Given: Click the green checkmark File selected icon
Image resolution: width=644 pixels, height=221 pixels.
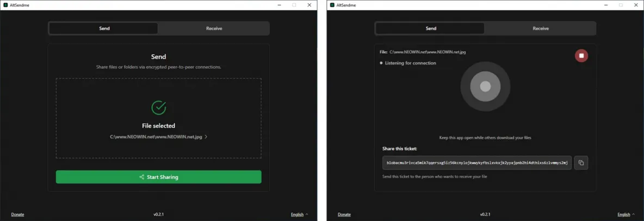Looking at the screenshot, I should (x=158, y=108).
